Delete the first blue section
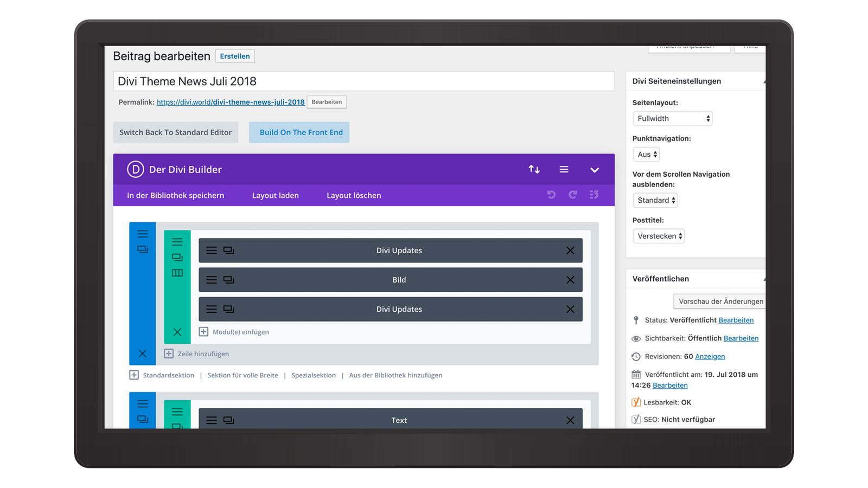 point(143,354)
